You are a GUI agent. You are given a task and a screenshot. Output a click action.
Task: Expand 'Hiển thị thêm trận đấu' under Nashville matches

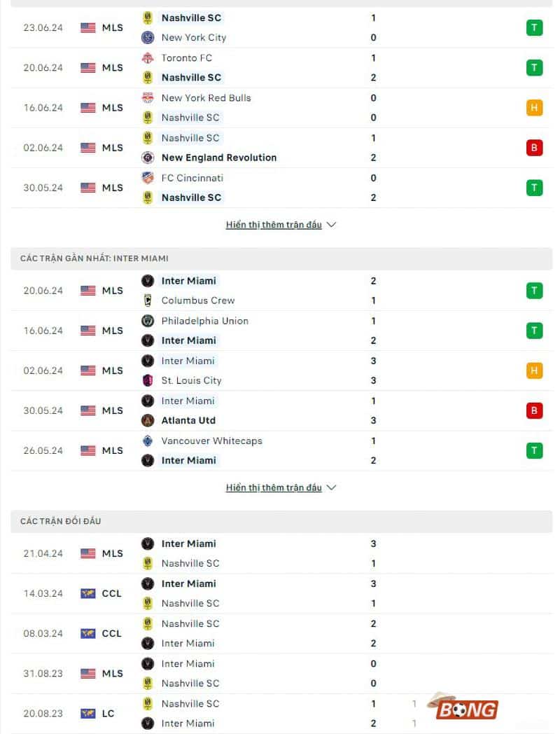coord(274,224)
